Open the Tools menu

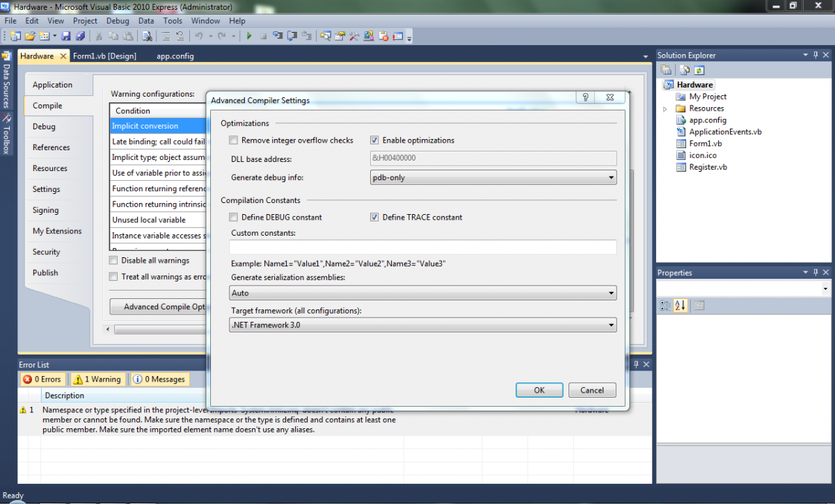pyautogui.click(x=173, y=21)
